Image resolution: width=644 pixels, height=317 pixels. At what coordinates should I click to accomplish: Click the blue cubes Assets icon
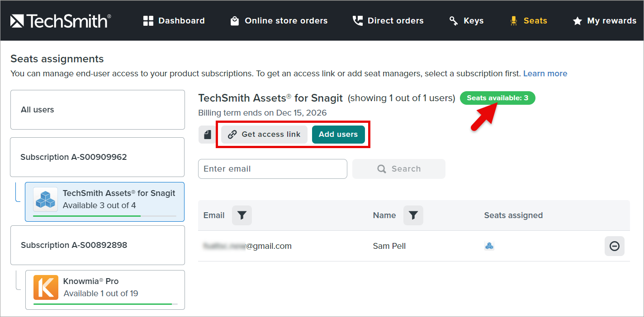coord(45,199)
